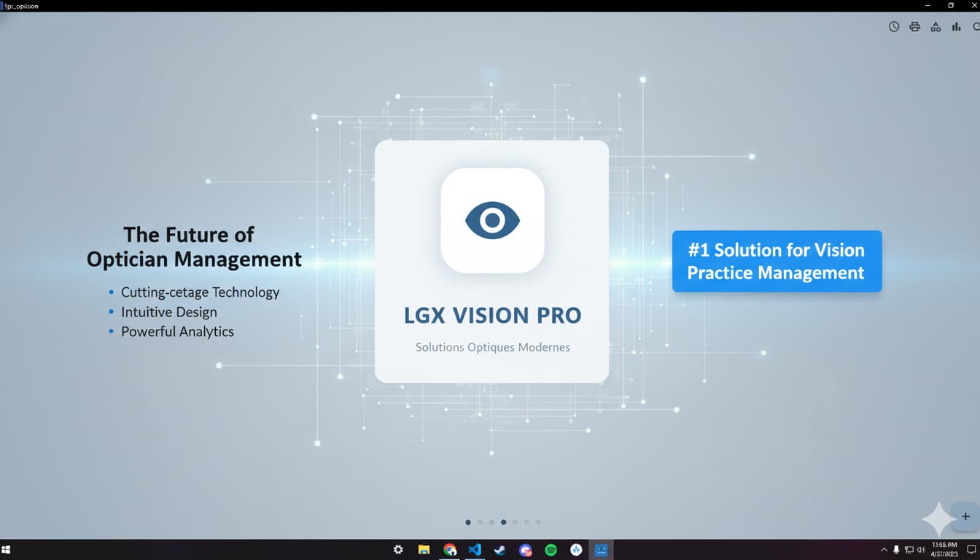
Task: Go to the first slide pagination dot
Action: coord(468,522)
